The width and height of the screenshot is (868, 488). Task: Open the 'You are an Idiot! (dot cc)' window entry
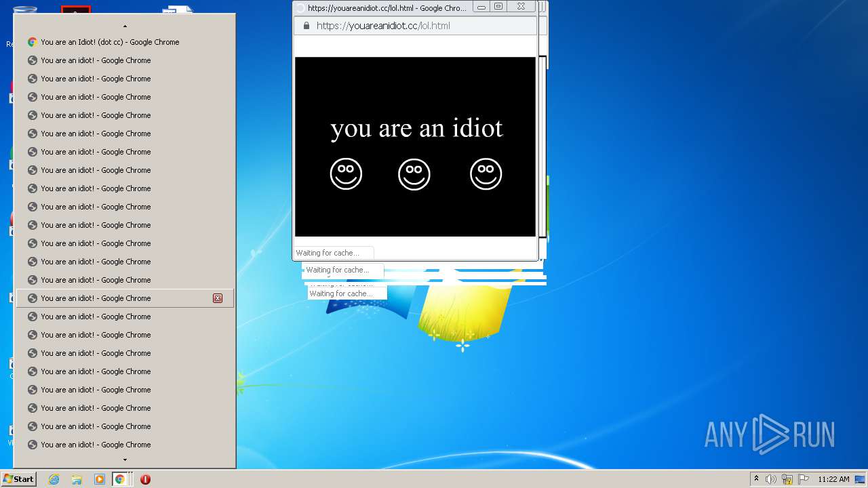click(x=125, y=42)
